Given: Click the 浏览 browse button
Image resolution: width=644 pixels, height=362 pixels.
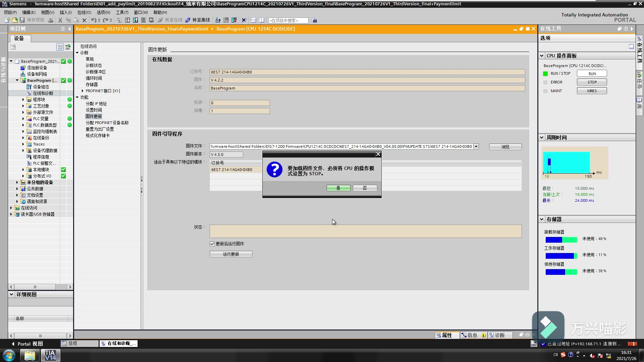Looking at the screenshot, I should tap(505, 147).
